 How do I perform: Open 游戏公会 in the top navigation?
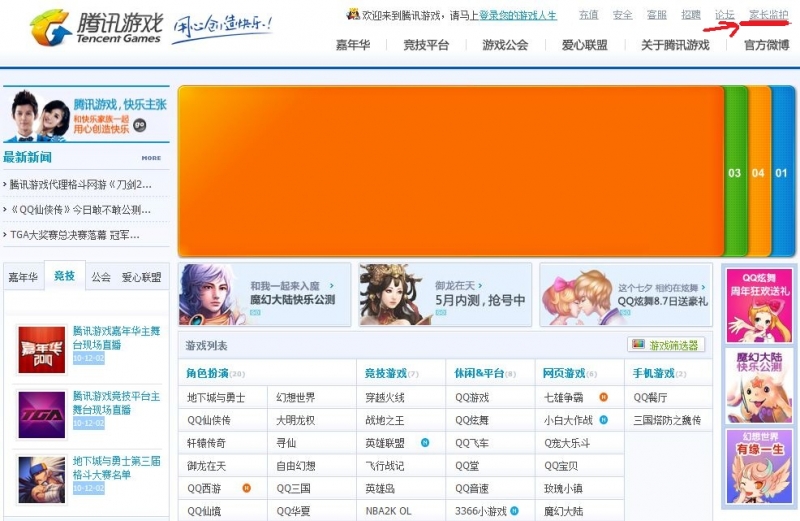pos(505,45)
